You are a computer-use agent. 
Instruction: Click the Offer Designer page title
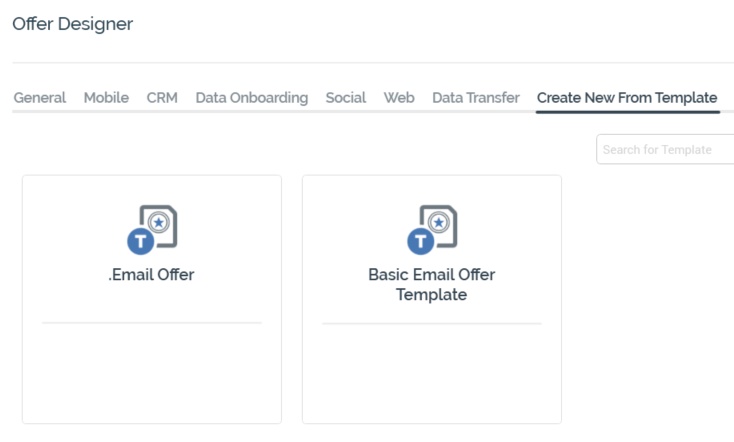(72, 23)
